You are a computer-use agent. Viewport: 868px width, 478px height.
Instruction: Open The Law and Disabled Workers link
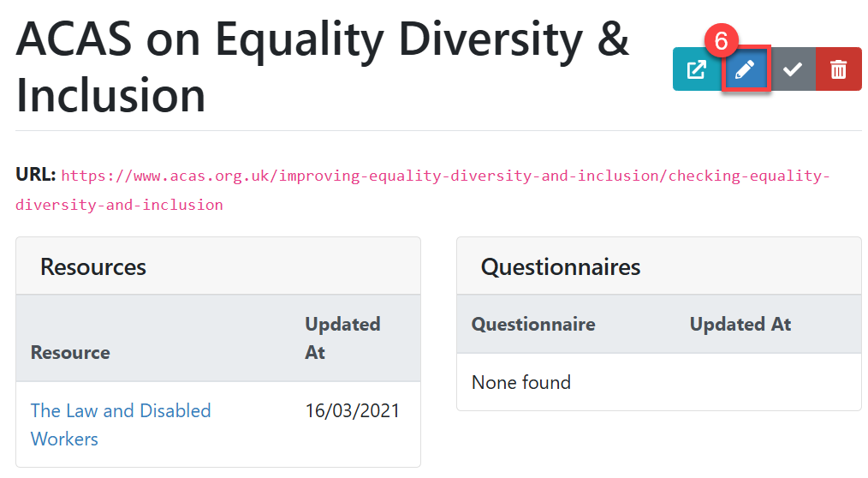pyautogui.click(x=121, y=411)
